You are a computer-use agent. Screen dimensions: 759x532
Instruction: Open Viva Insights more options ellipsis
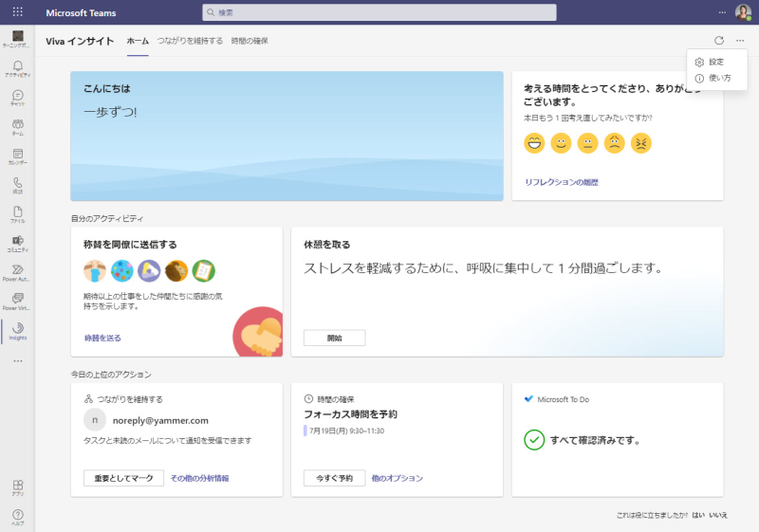pos(740,41)
